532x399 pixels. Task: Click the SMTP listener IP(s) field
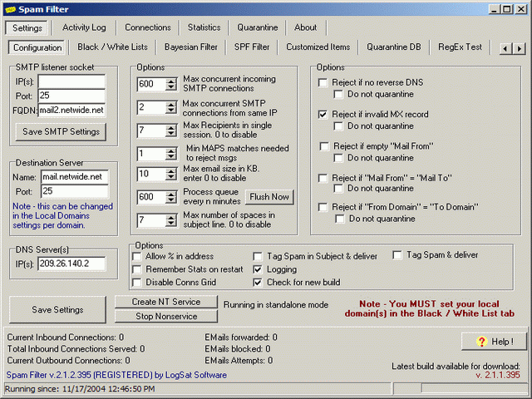(x=71, y=81)
